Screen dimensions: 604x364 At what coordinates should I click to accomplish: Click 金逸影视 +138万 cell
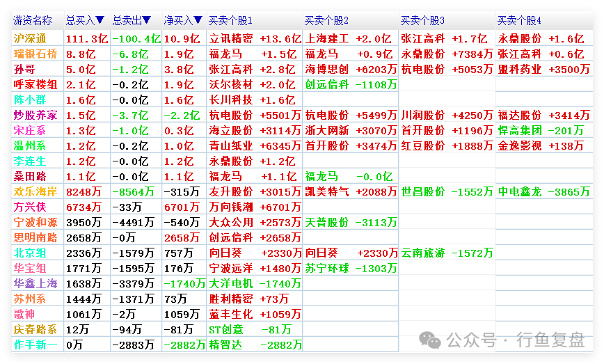click(x=541, y=145)
